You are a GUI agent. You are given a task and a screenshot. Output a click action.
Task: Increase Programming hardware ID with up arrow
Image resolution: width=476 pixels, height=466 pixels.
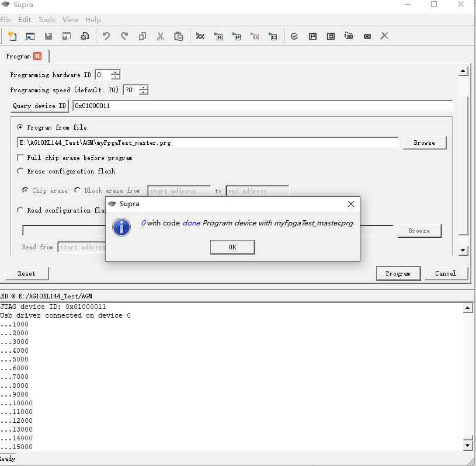[116, 72]
